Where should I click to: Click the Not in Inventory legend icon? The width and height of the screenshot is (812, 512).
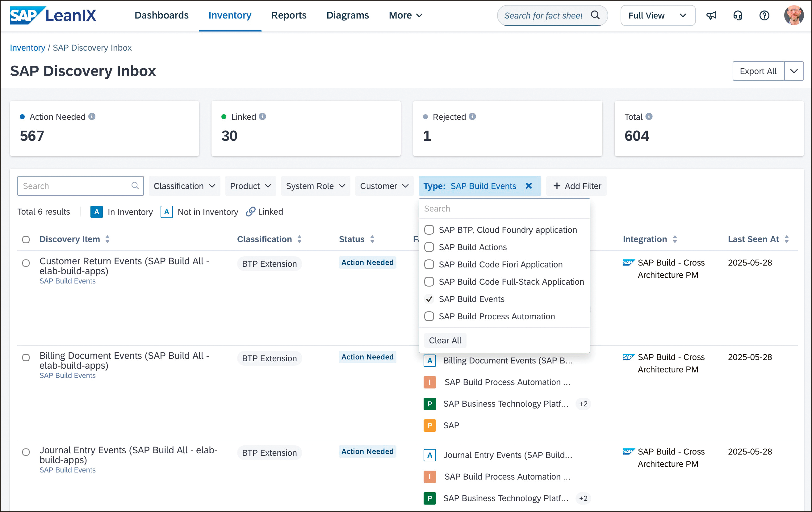[167, 212]
